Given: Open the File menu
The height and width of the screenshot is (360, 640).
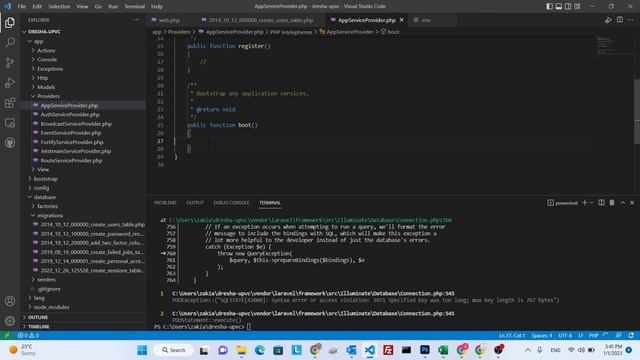Looking at the screenshot, I should (x=22, y=6).
